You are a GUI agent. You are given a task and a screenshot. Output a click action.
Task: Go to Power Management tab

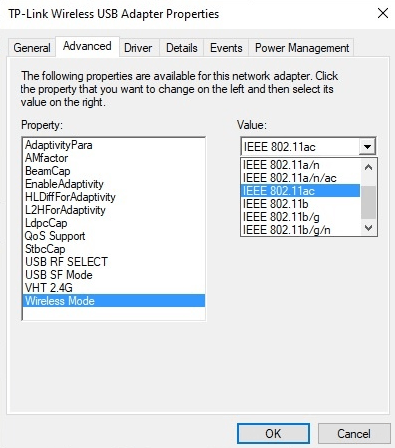[302, 48]
